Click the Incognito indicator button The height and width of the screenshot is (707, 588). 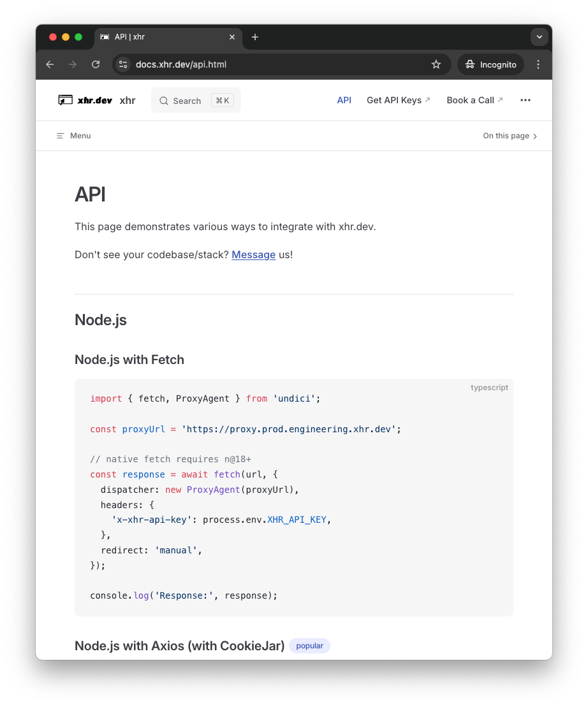[x=490, y=64]
